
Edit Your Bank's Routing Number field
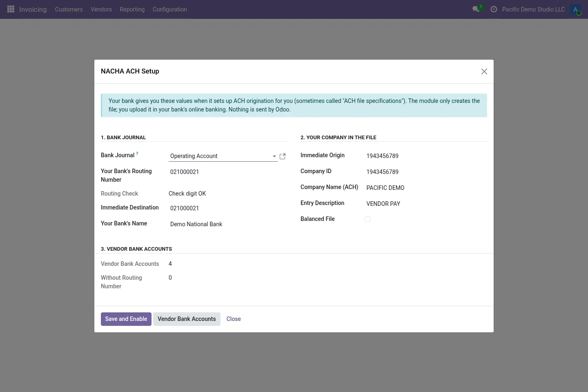tap(228, 172)
